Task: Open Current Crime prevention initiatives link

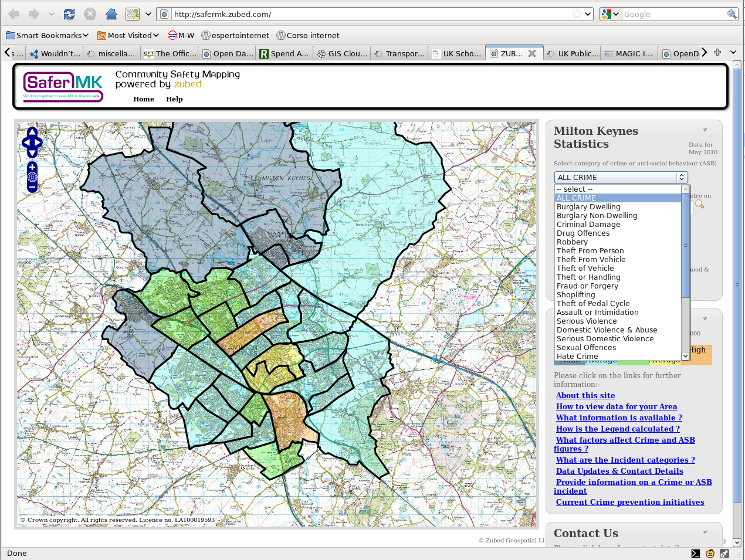Action: coord(630,503)
